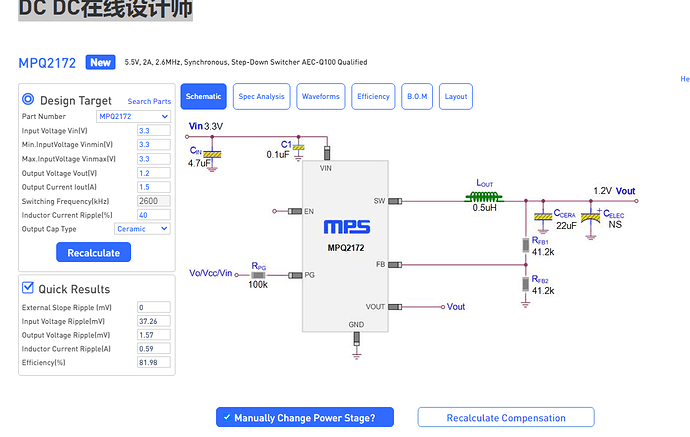Click the NS label under CELEC

pos(615,224)
